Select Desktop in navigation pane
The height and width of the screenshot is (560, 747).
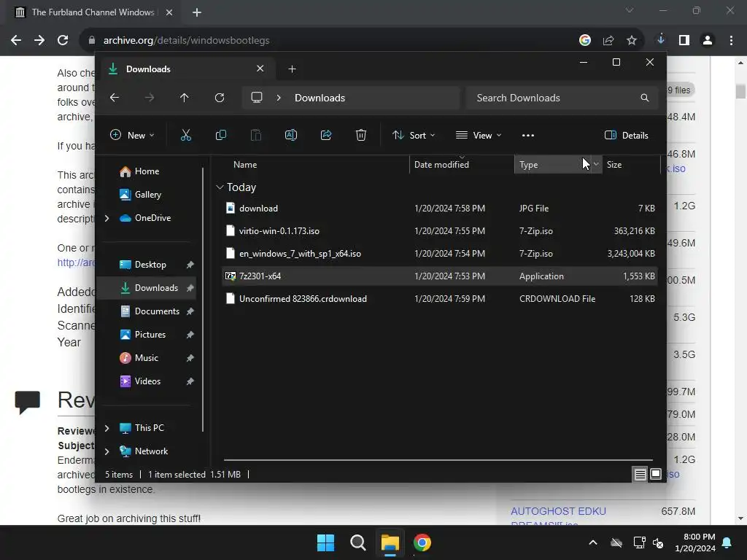pos(146,265)
